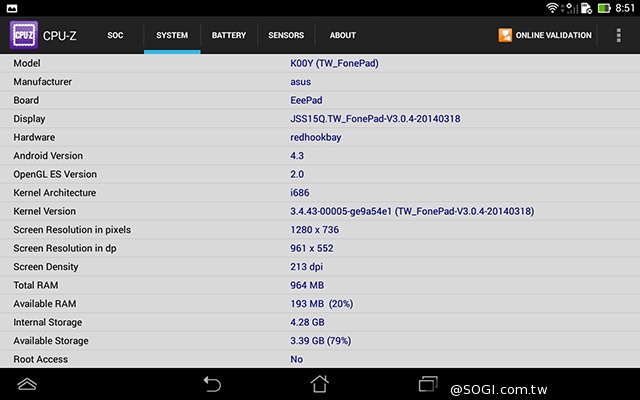
Task: Tap the SD card status icon
Action: point(586,8)
